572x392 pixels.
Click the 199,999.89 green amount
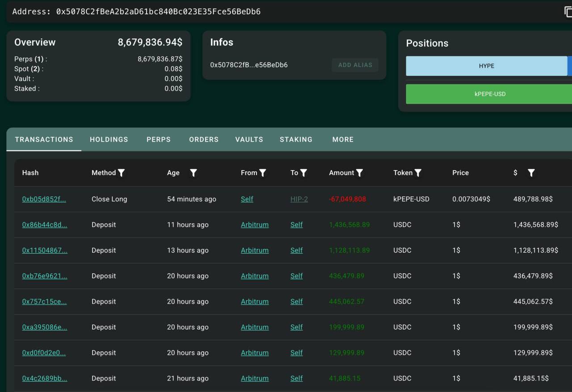(347, 327)
